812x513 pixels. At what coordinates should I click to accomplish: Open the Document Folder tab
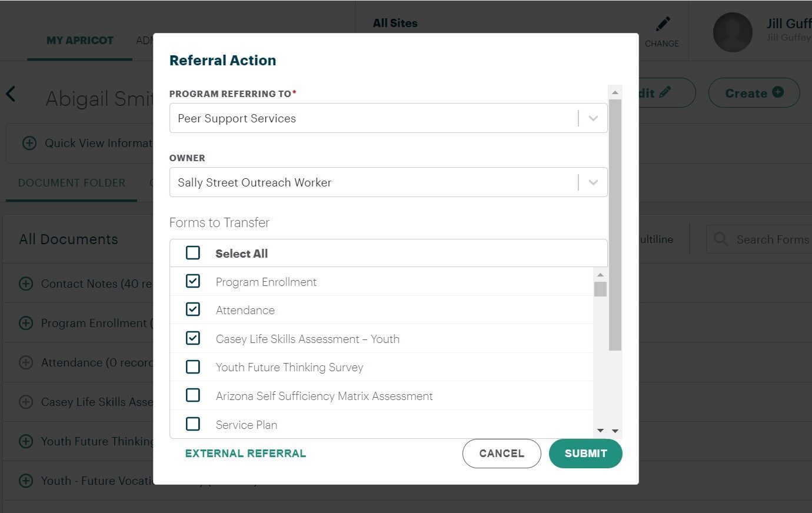tap(72, 183)
